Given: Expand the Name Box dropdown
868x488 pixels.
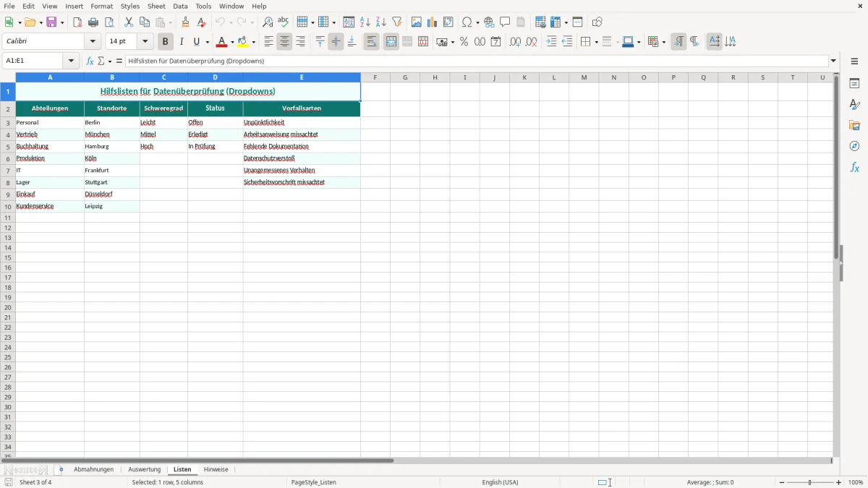Looking at the screenshot, I should click(x=72, y=61).
